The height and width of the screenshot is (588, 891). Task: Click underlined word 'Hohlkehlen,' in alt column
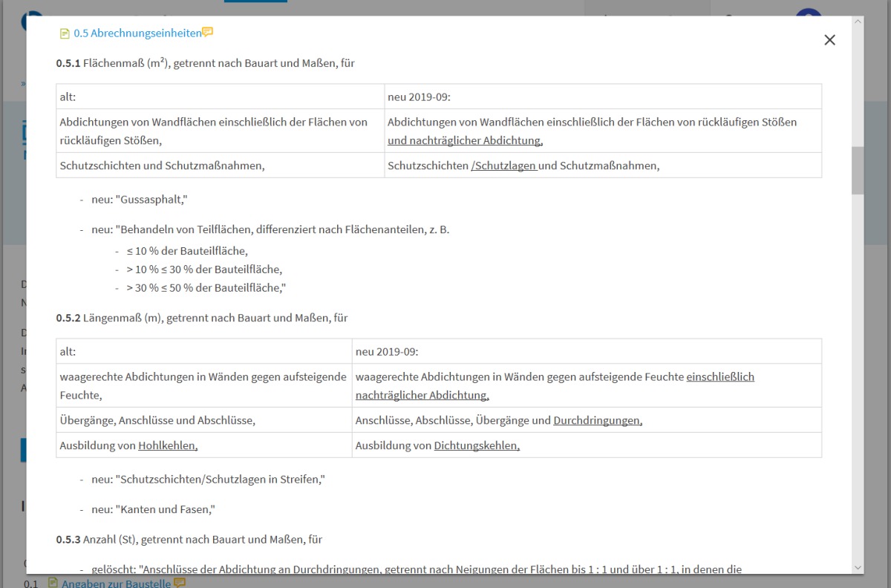tap(168, 445)
